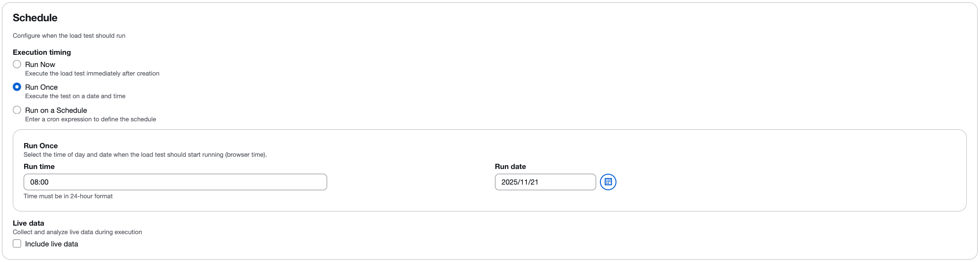This screenshot has height=262, width=980.
Task: Click the "Execution timing" heading
Action: pyautogui.click(x=42, y=52)
